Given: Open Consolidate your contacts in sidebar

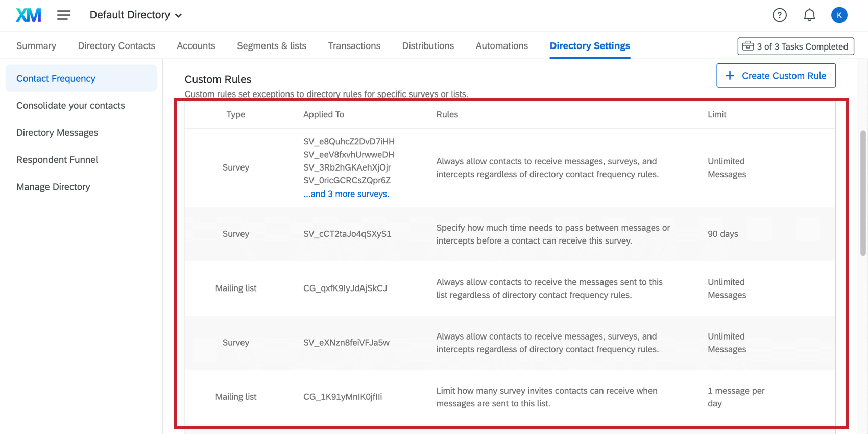Looking at the screenshot, I should (70, 106).
